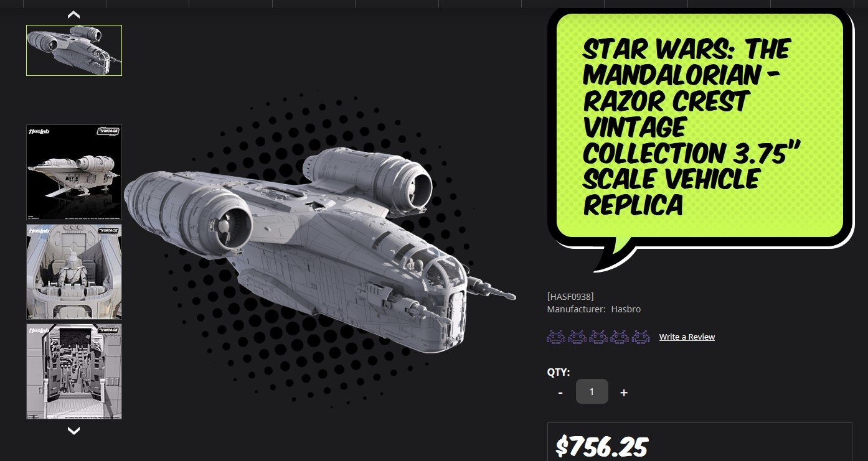Pick the fourth space invader rating icon
This screenshot has height=461, width=868.
tap(620, 337)
